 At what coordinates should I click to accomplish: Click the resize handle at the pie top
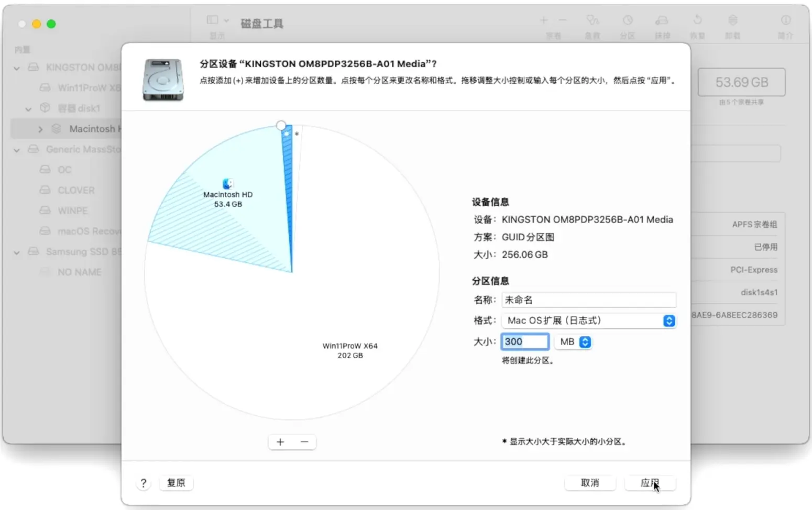pyautogui.click(x=281, y=126)
